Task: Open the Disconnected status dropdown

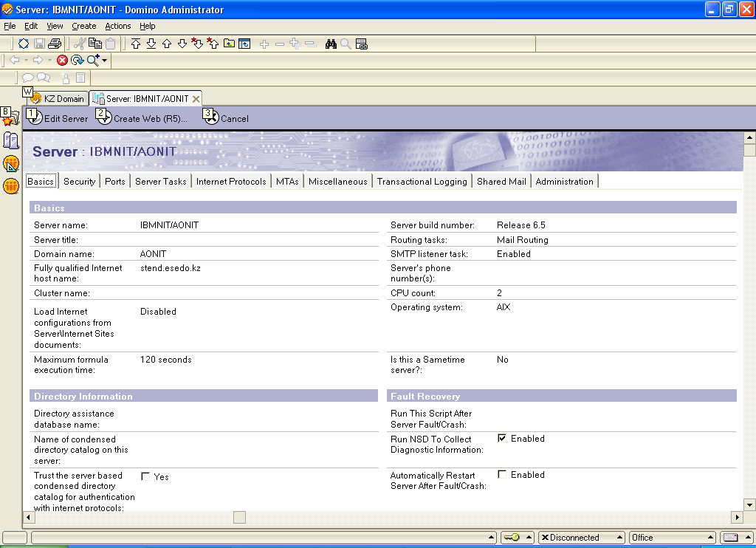Action: pyautogui.click(x=582, y=538)
